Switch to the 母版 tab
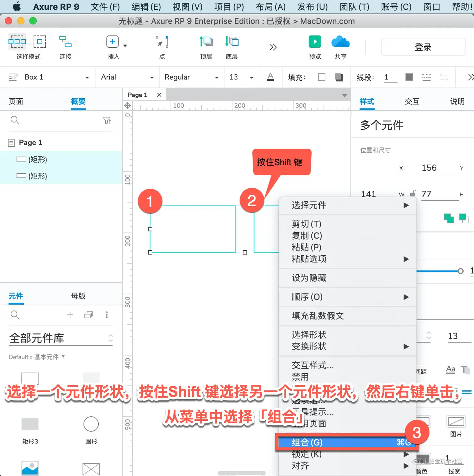 pyautogui.click(x=78, y=296)
